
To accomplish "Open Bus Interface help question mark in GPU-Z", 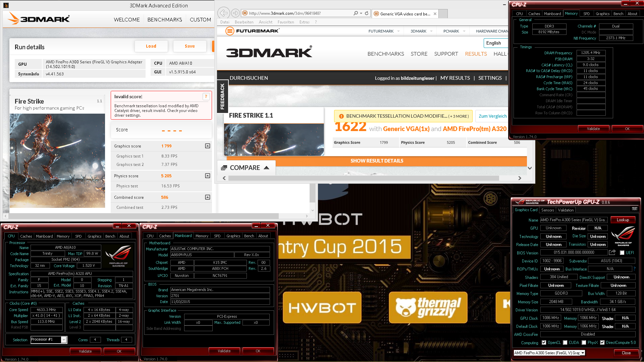I will pyautogui.click(x=634, y=269).
